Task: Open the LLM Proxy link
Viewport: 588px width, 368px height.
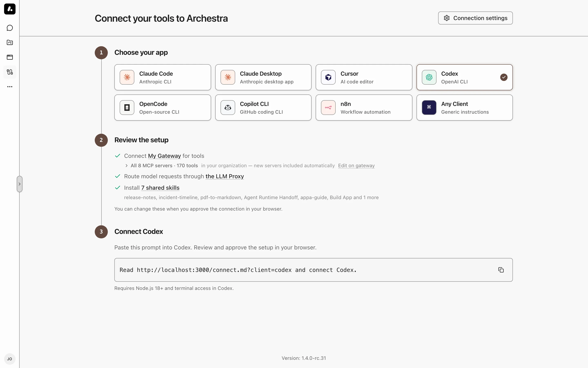Action: point(225,176)
